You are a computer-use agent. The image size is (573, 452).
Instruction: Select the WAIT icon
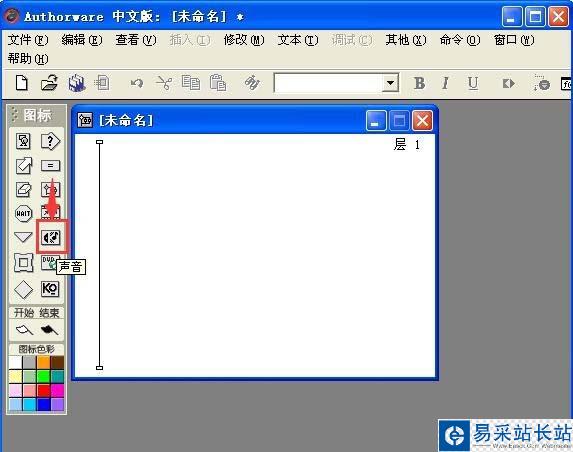[x=23, y=213]
